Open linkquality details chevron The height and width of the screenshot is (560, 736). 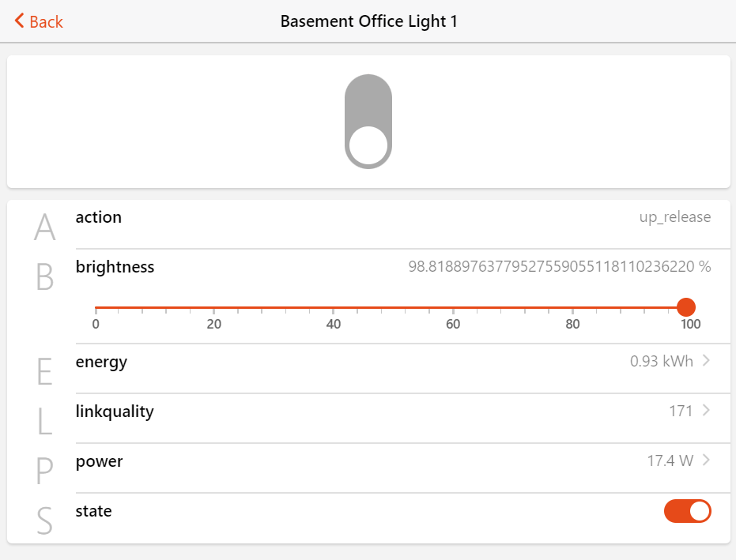coord(706,410)
